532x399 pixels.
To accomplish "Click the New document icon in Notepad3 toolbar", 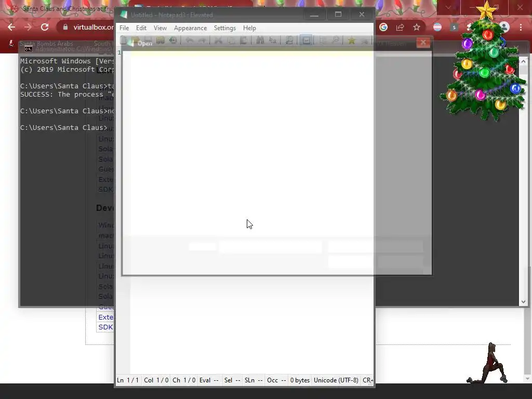I will (124, 41).
